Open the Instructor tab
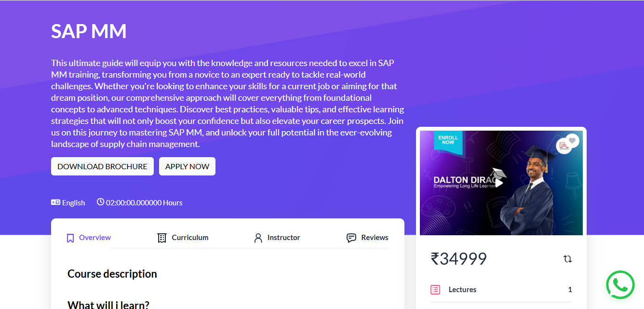This screenshot has height=309, width=644. (x=283, y=238)
